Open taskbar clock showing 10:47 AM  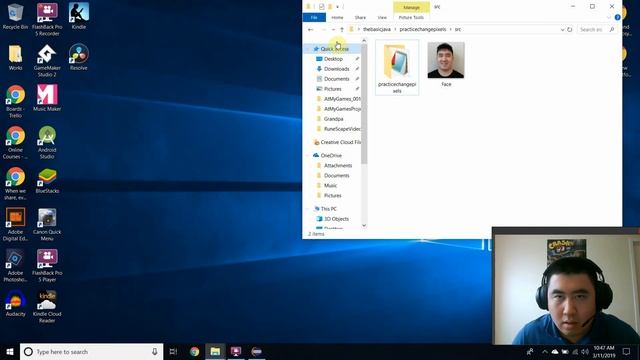[604, 351]
